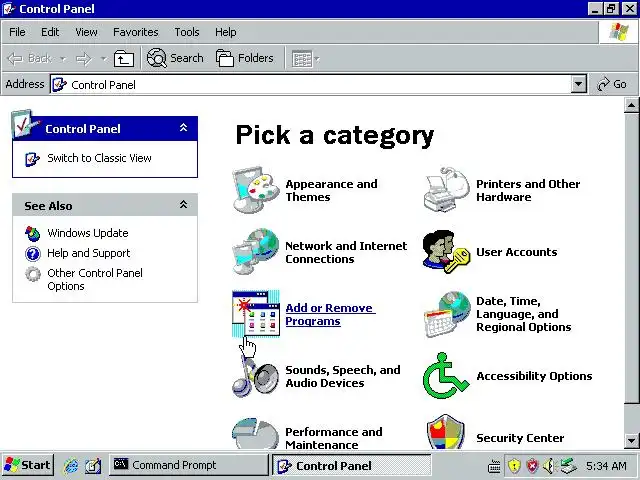Click the Performance and Maintenance text link

point(334,438)
